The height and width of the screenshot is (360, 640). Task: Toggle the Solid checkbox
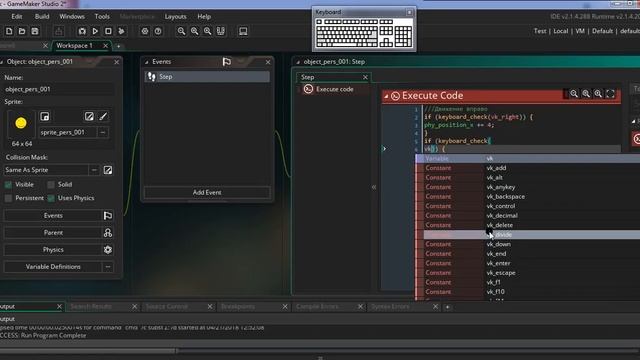tap(51, 184)
